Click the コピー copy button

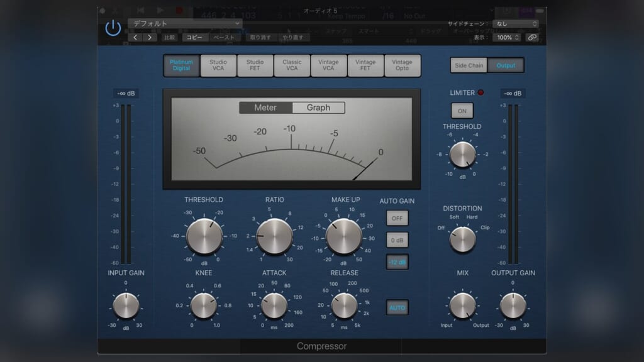click(x=194, y=37)
